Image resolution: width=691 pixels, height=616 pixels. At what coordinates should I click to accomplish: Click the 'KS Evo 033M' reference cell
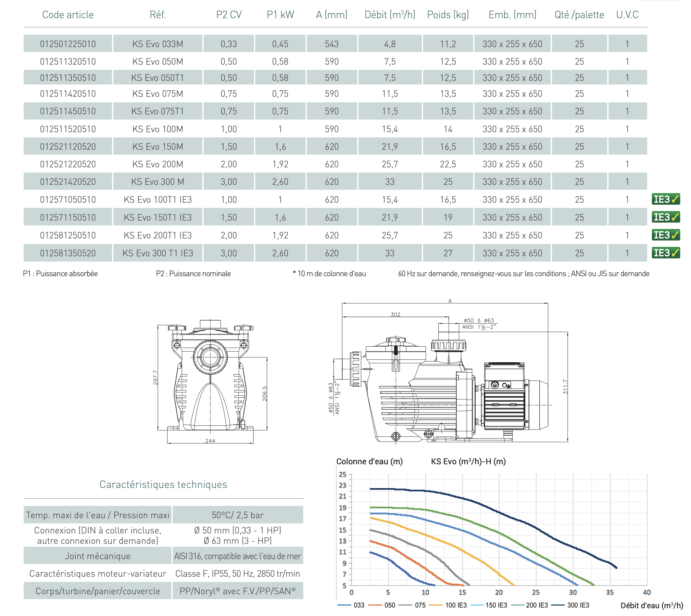click(x=157, y=44)
